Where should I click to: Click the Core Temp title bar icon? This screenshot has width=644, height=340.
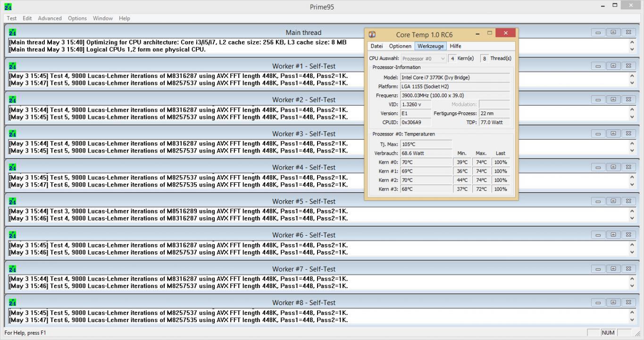[372, 34]
